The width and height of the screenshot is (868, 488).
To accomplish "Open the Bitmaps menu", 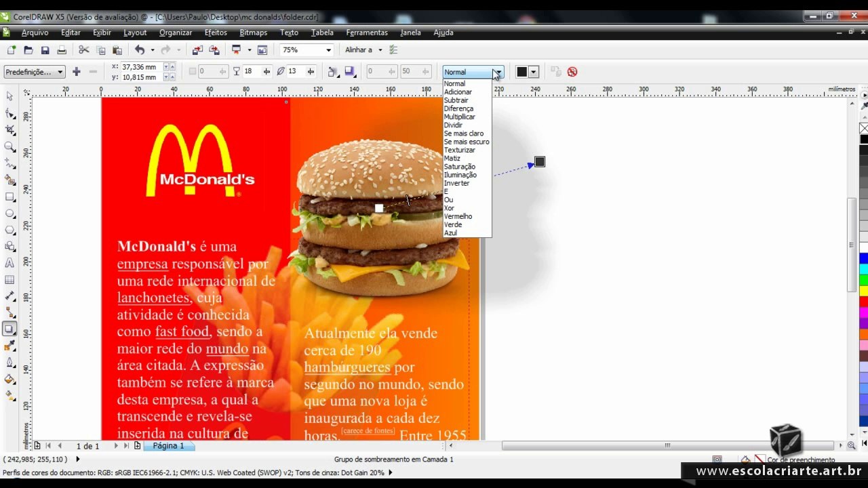I will tap(253, 33).
